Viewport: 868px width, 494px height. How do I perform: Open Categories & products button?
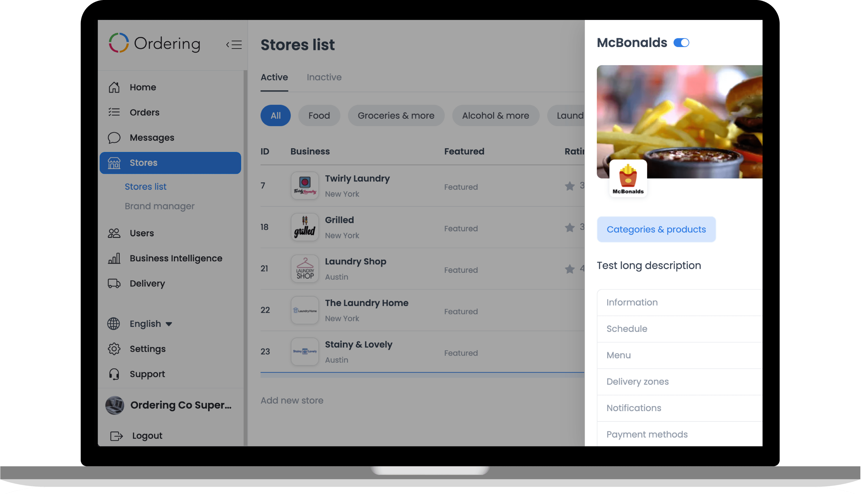coord(656,229)
